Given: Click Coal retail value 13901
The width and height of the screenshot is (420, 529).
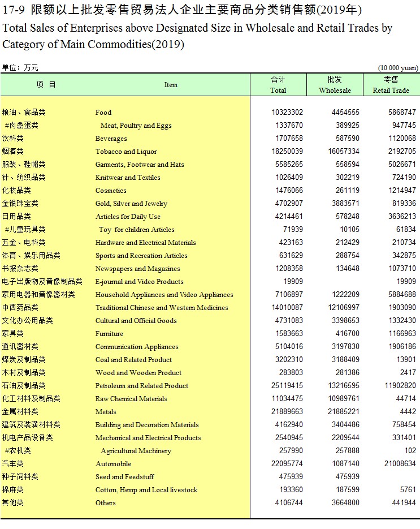Looking at the screenshot, I should tap(406, 360).
